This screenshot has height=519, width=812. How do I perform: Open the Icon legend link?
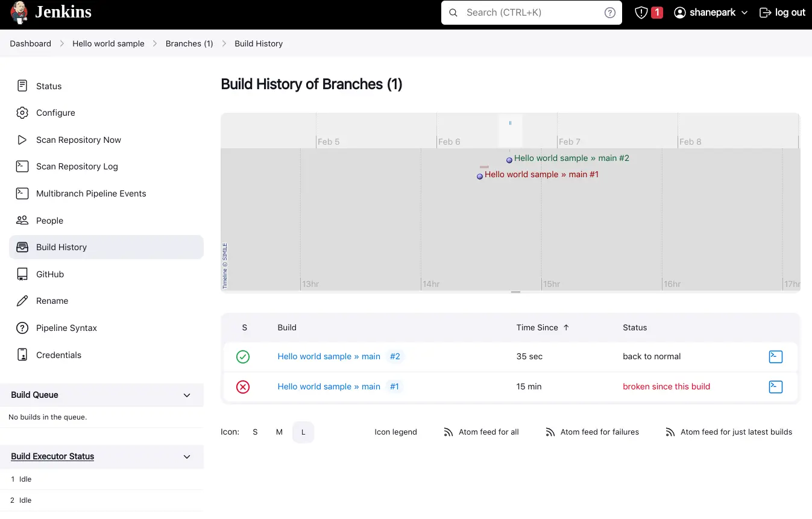click(x=395, y=432)
